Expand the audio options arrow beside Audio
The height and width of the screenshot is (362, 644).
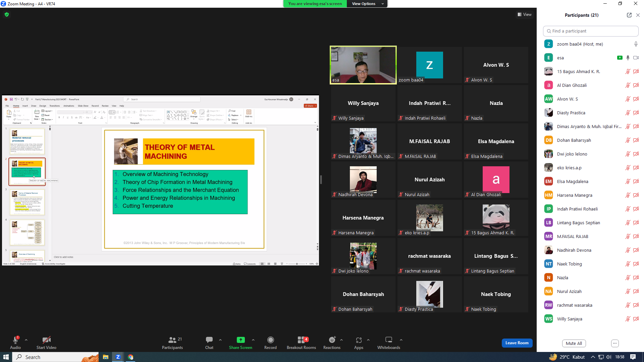click(26, 340)
